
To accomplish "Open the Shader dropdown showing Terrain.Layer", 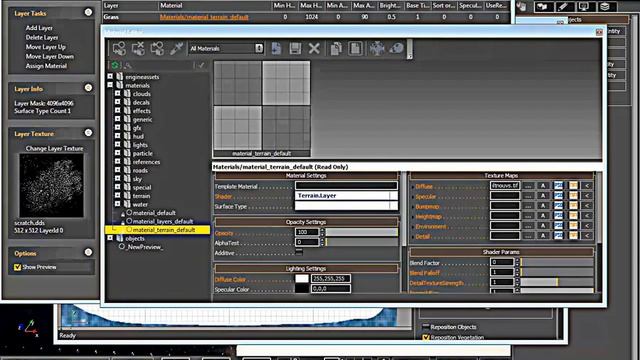I will click(346, 196).
